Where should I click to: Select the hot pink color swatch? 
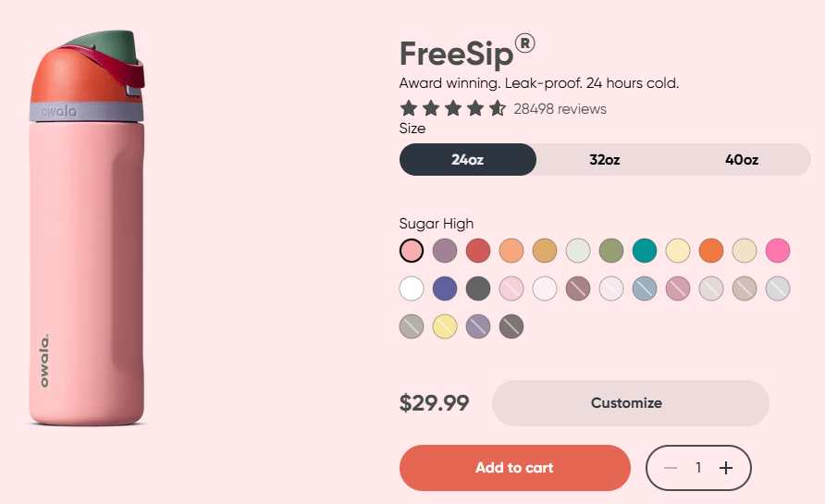778,251
